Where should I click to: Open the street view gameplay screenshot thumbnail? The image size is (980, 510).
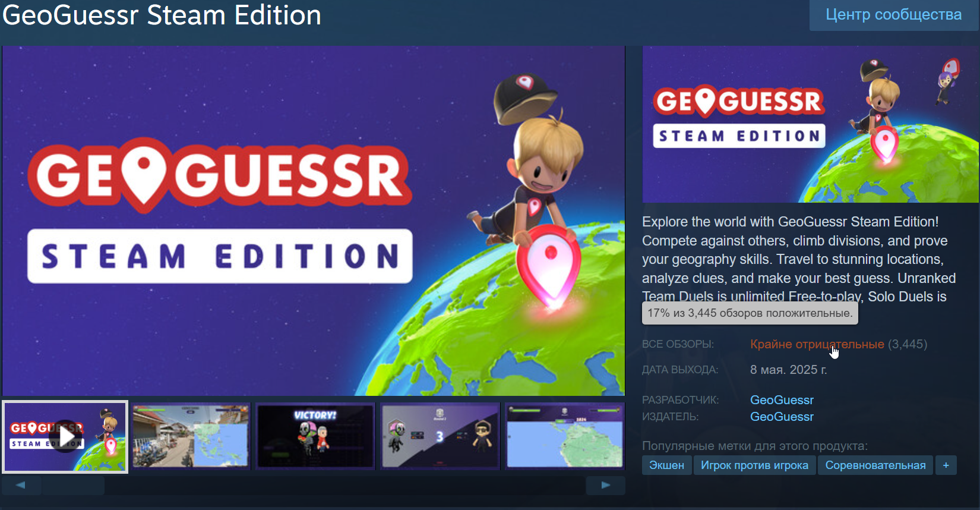click(x=191, y=437)
